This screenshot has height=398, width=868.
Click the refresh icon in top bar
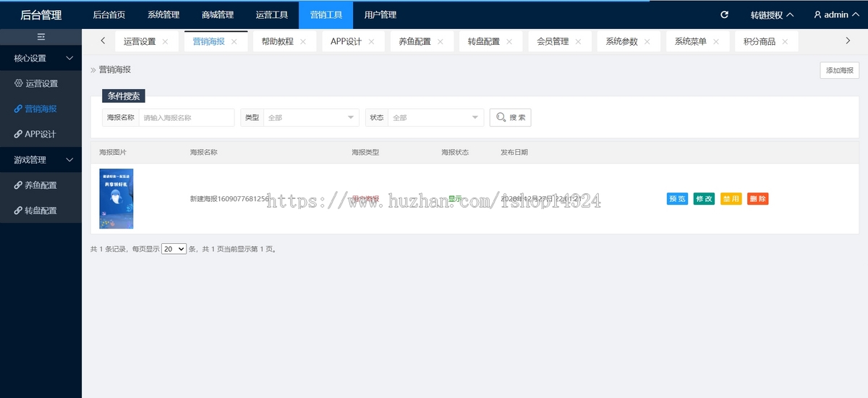(725, 14)
